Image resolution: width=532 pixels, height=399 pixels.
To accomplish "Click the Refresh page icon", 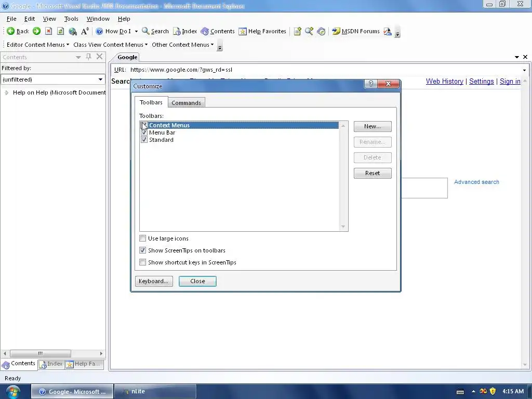I will (60, 31).
